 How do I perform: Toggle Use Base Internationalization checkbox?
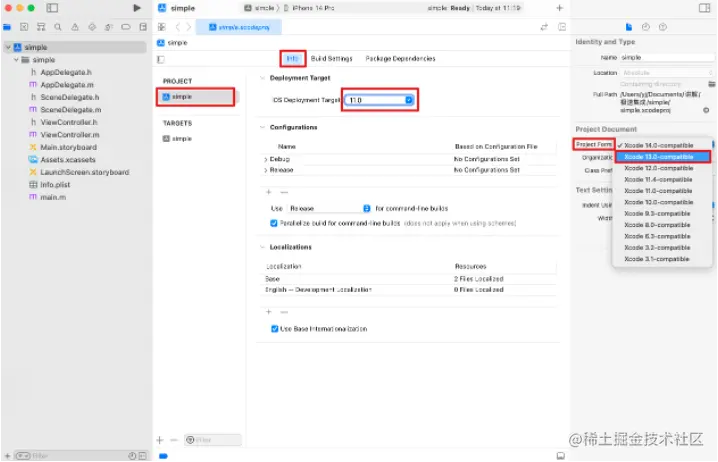(x=275, y=329)
